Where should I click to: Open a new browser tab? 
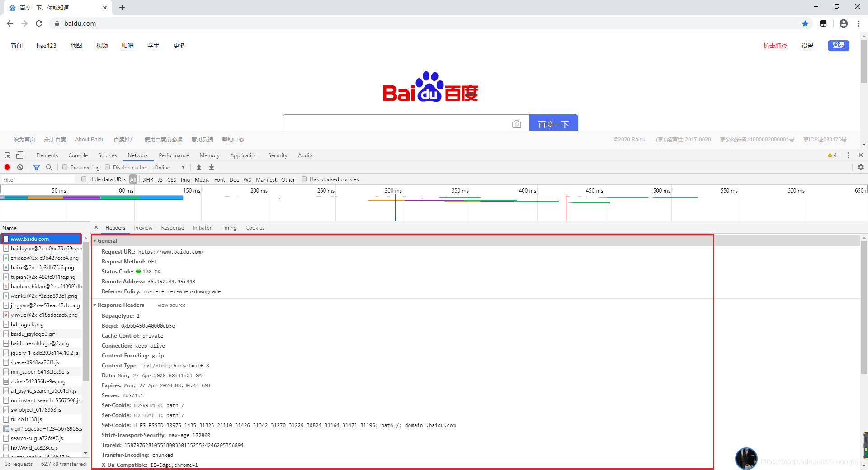[x=122, y=8]
